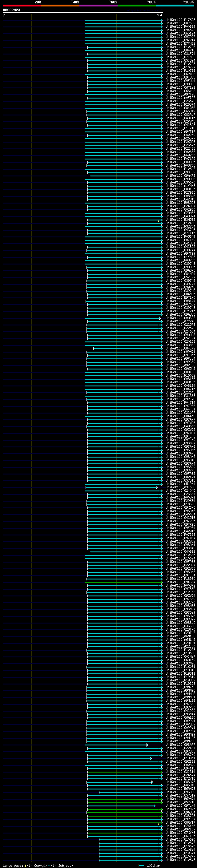Select hit label UniRef100_A9PI67
The width and height of the screenshot is (197, 868).
pyautogui.click(x=180, y=829)
